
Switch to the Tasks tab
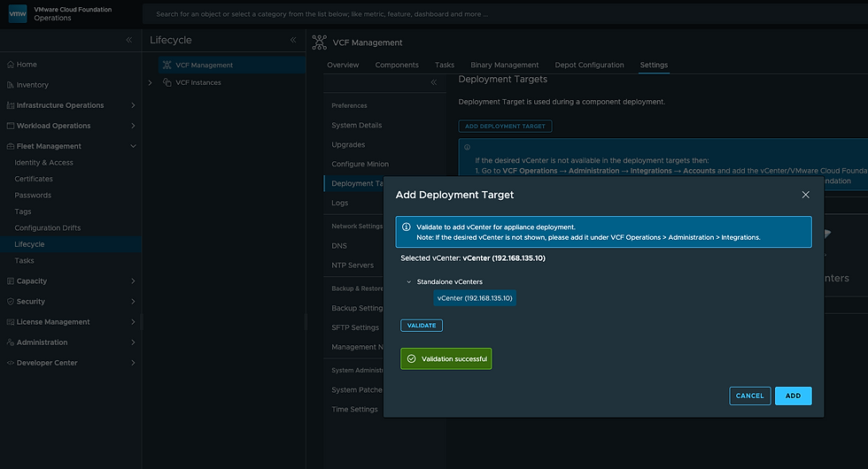[x=445, y=65]
